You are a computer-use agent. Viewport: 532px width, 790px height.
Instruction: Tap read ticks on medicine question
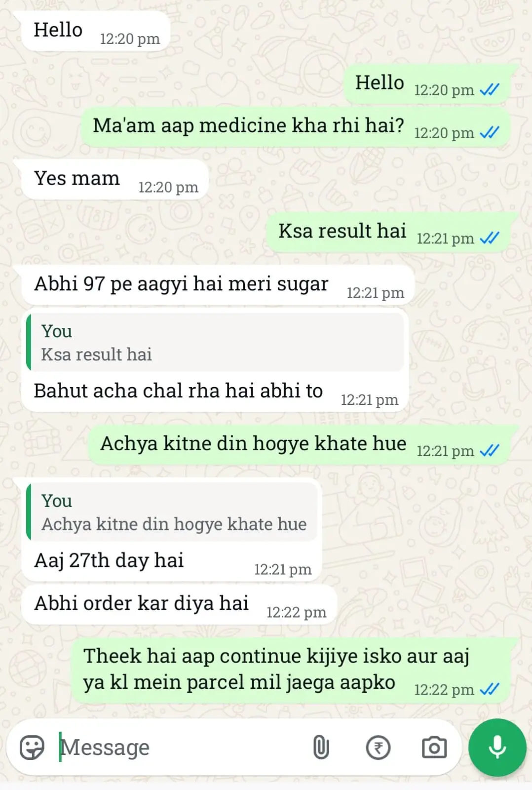[x=490, y=133]
